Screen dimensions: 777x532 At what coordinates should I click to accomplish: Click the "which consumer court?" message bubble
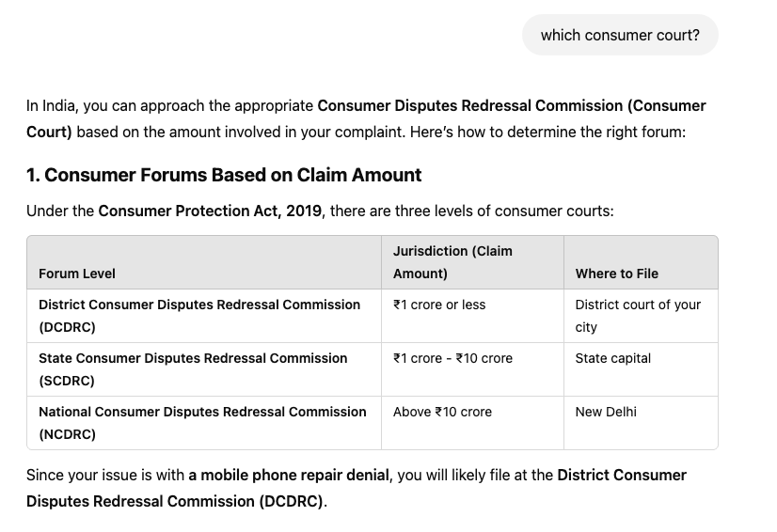pos(620,35)
